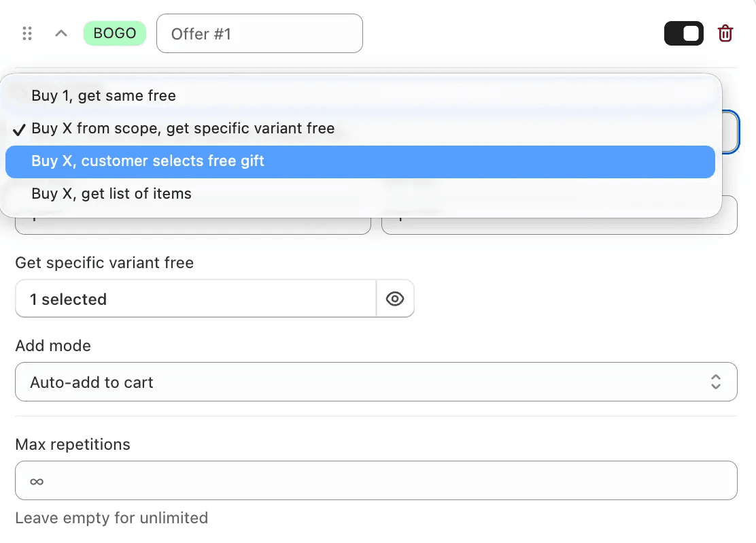Click the right input partially hidden by menu
The height and width of the screenshot is (543, 756).
[560, 227]
